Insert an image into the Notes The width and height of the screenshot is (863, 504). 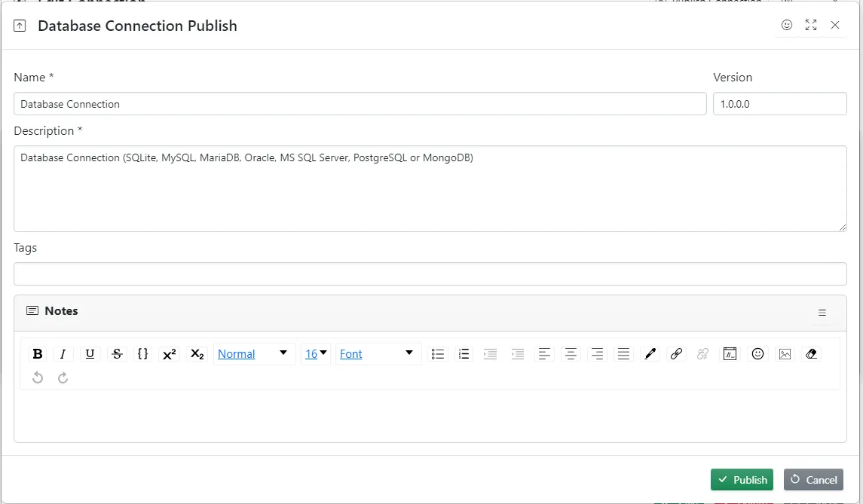coord(785,353)
